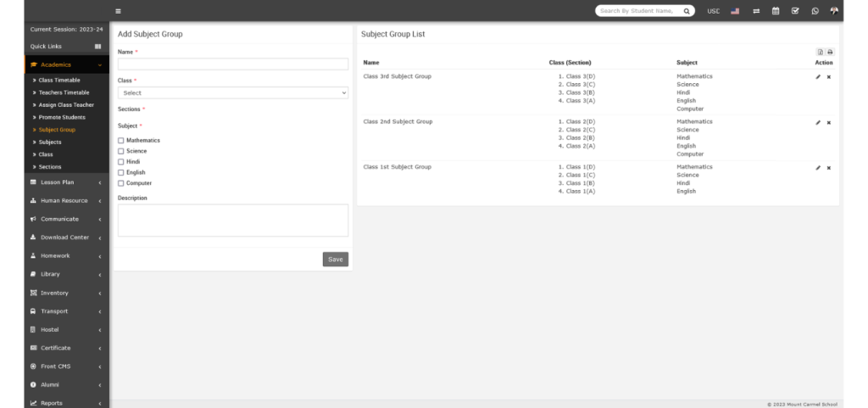Expand the Human Resource sidebar section
868x408 pixels.
(x=66, y=200)
